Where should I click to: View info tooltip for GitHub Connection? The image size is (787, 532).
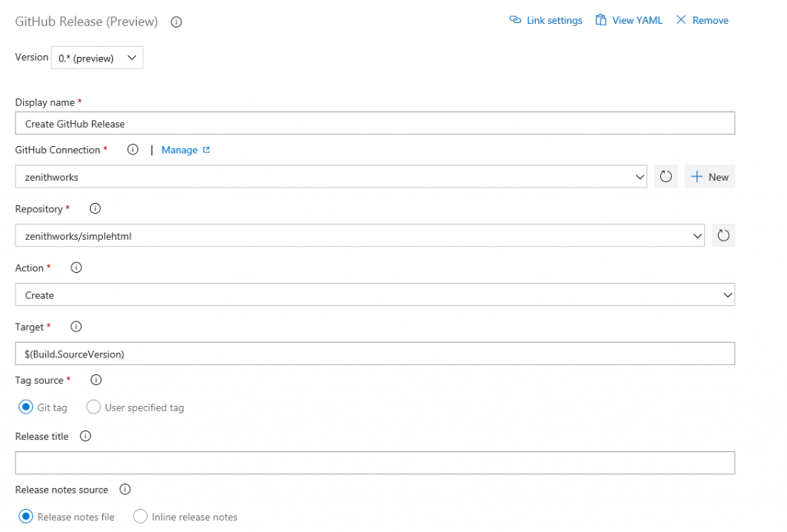[132, 149]
